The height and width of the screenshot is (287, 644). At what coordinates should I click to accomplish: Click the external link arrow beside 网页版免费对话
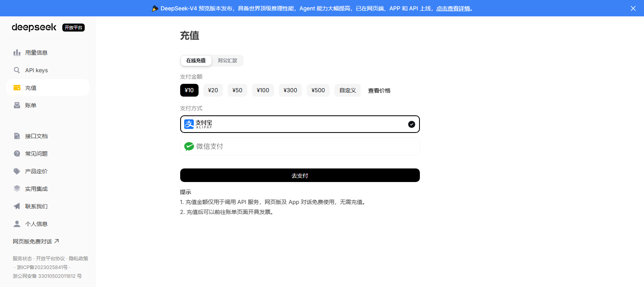tap(57, 241)
